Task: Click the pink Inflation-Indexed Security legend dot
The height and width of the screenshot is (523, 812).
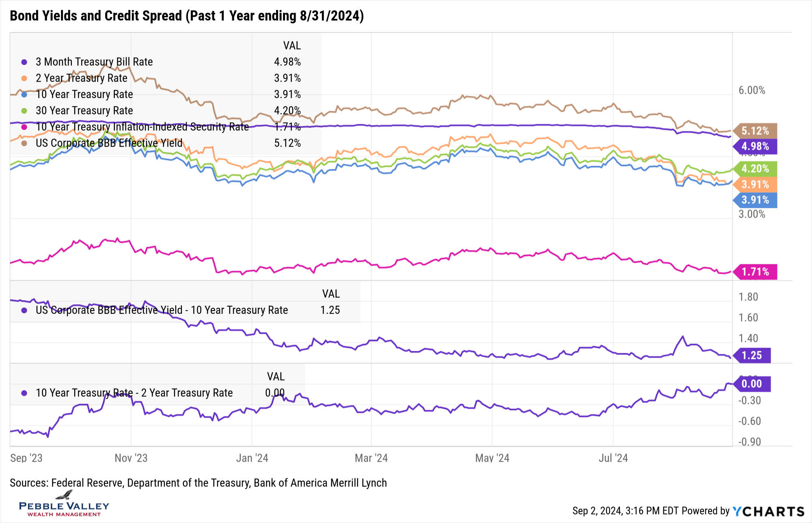Action: tap(24, 127)
